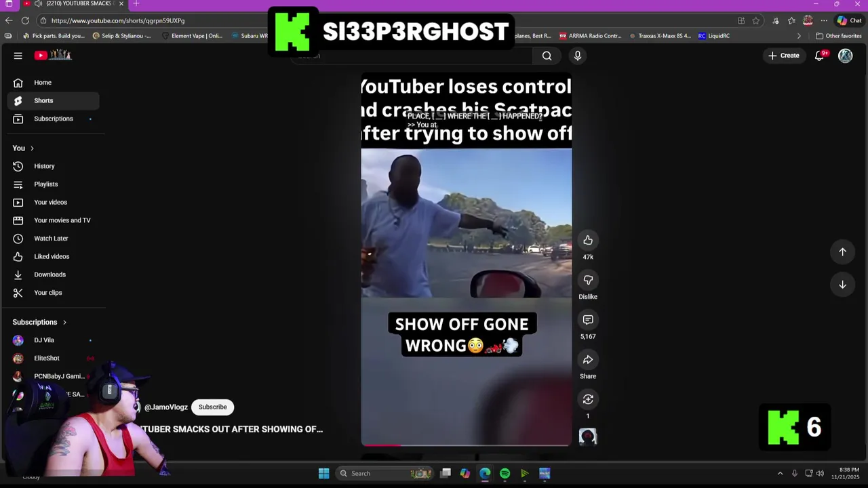The height and width of the screenshot is (488, 868).
Task: Go to the previous Short
Action: click(x=842, y=251)
